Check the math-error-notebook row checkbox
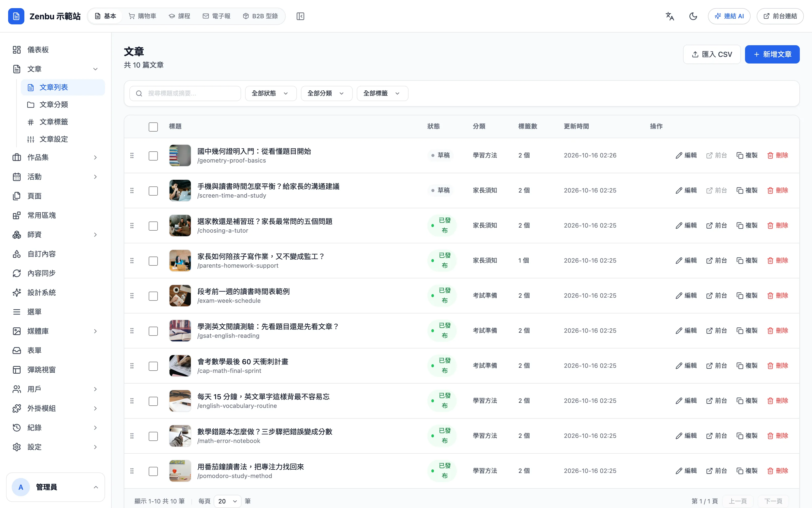 click(153, 436)
